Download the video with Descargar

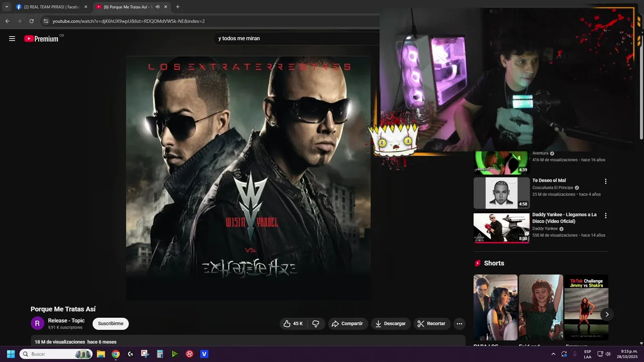(390, 324)
